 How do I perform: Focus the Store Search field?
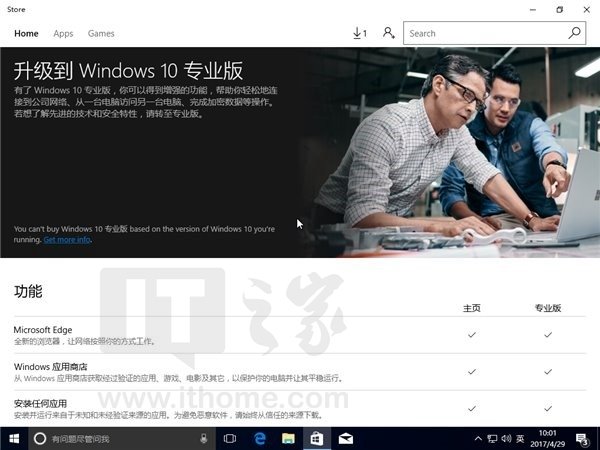pyautogui.click(x=494, y=33)
